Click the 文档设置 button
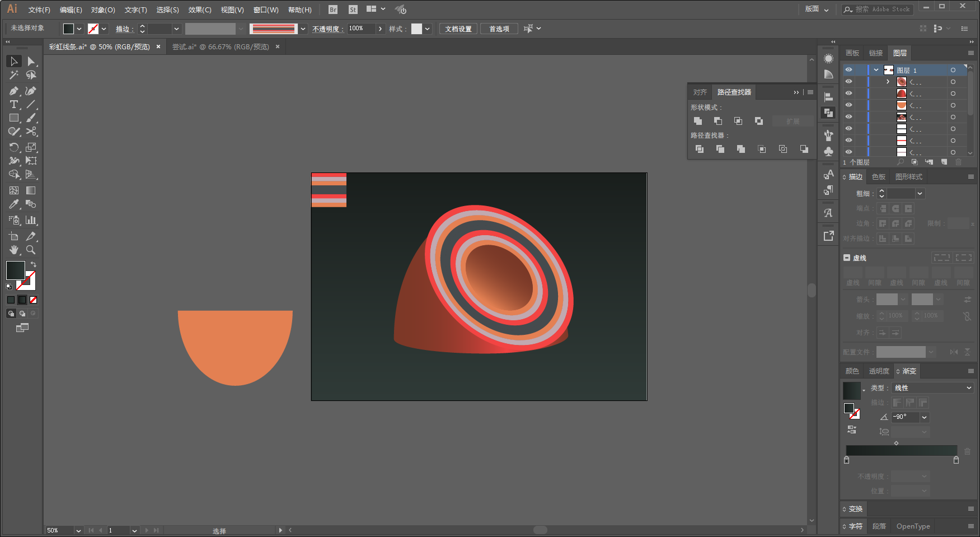 [458, 29]
